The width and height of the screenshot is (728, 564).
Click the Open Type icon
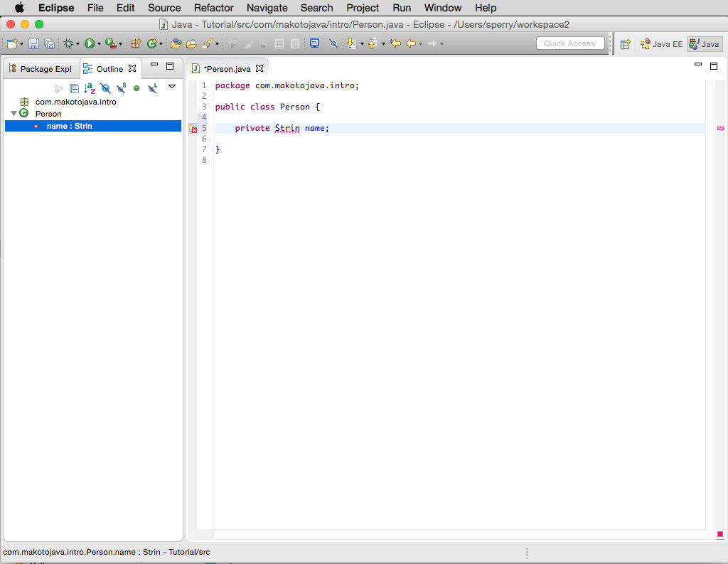(x=176, y=43)
